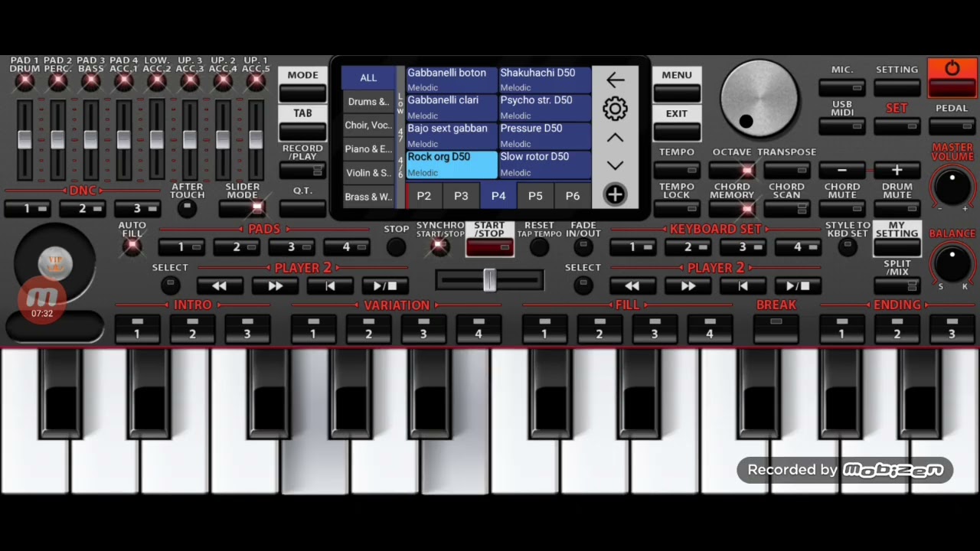Tap the MENU button
980x551 pixels.
[x=677, y=85]
